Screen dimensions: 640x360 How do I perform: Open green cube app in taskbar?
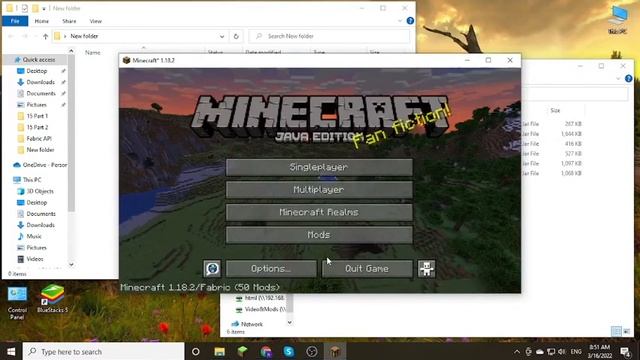[x=242, y=351]
